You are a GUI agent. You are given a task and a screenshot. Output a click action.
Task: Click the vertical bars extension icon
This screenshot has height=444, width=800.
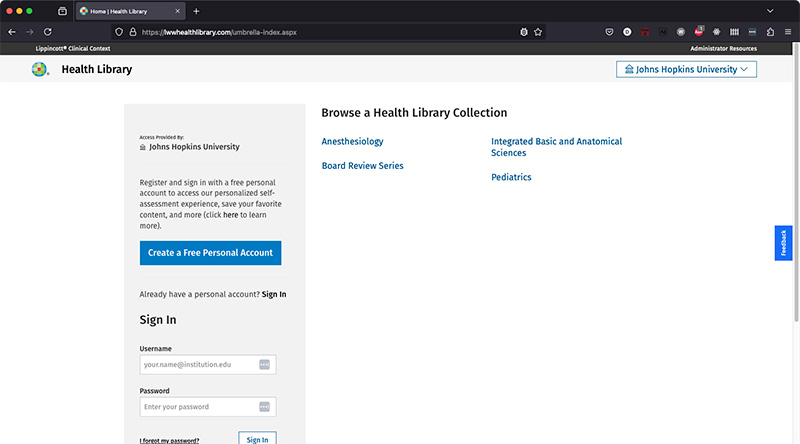pyautogui.click(x=734, y=32)
